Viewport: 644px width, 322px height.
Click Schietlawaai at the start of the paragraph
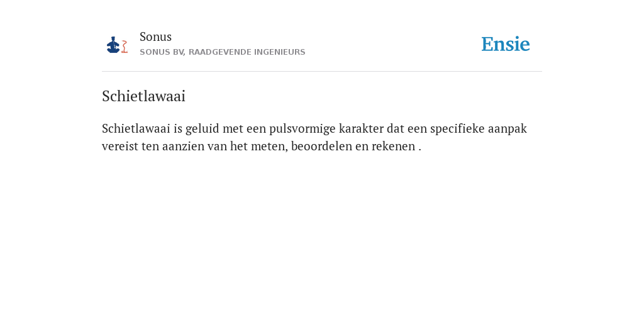click(136, 128)
